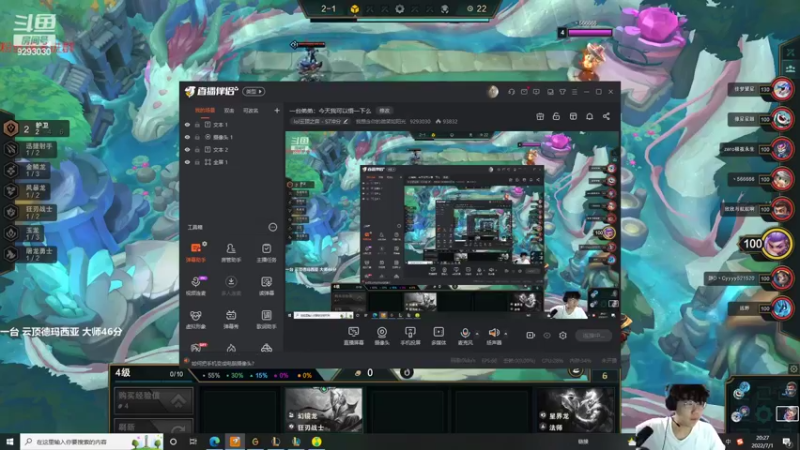Viewport: 800px width, 450px height.
Task: Open the Windows notification center
Action: 789,441
